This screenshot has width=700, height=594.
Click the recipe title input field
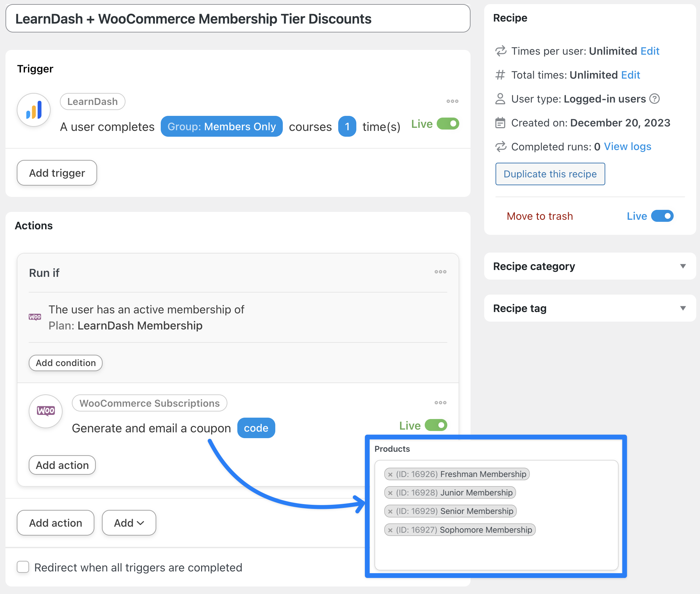(238, 19)
